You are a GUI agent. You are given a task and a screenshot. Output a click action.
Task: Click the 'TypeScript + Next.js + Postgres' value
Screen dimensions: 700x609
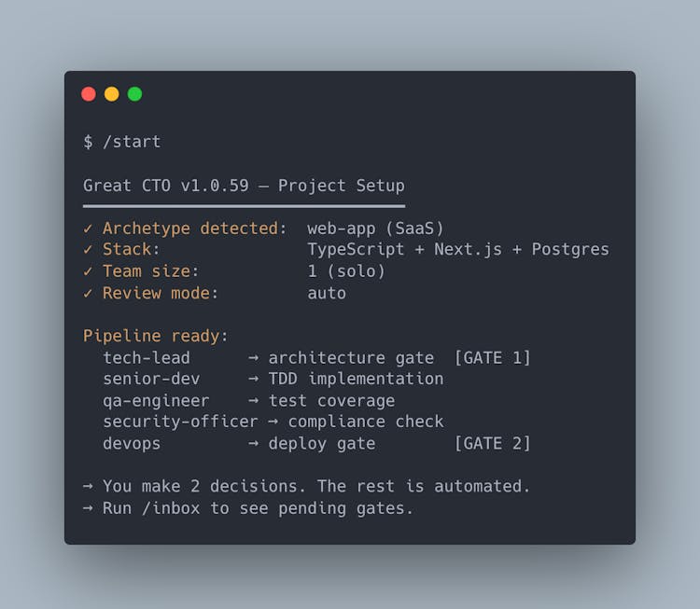click(x=457, y=250)
